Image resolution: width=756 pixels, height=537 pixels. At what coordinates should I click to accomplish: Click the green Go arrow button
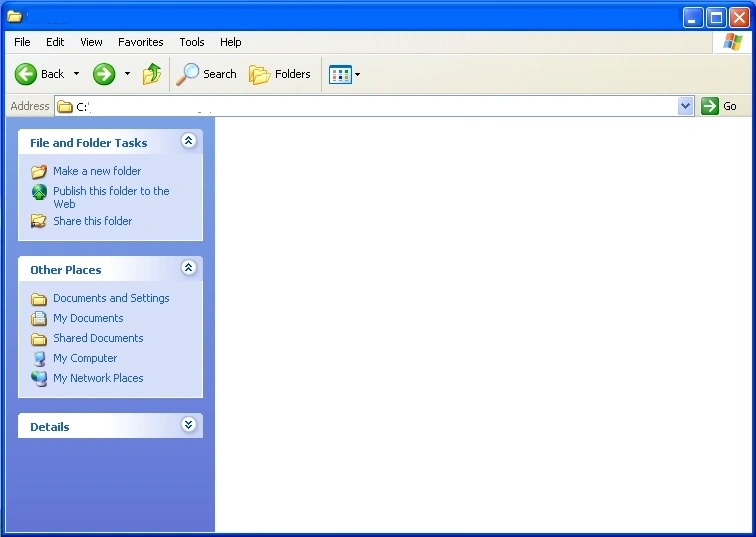710,106
